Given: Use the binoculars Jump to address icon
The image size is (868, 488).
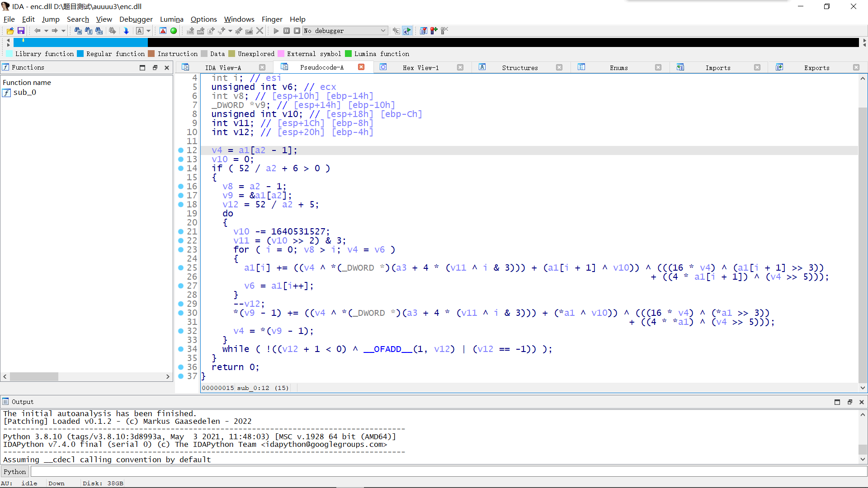Looking at the screenshot, I should (77, 31).
